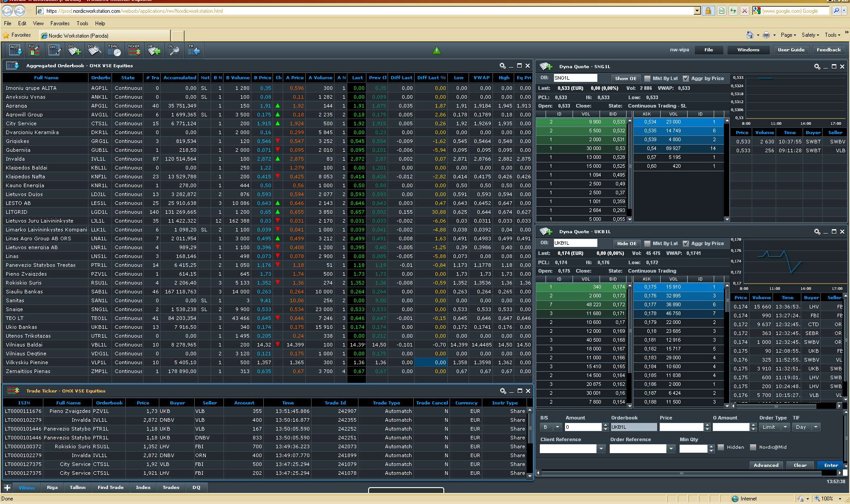
Task: Click the alert warning triangle icon
Action: (436, 50)
